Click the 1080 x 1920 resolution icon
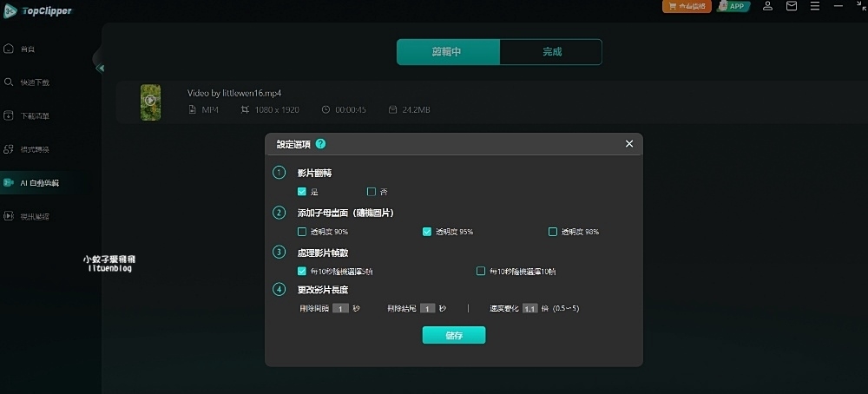868x394 pixels. pos(246,109)
